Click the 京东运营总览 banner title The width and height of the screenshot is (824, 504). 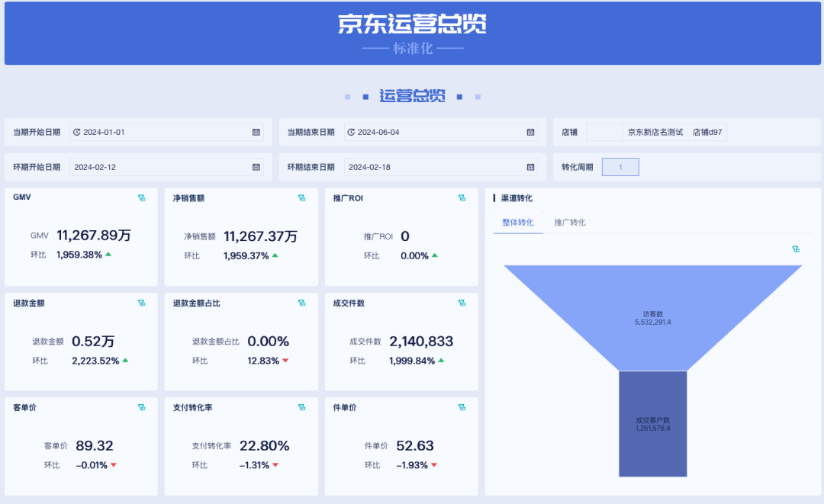[x=413, y=24]
